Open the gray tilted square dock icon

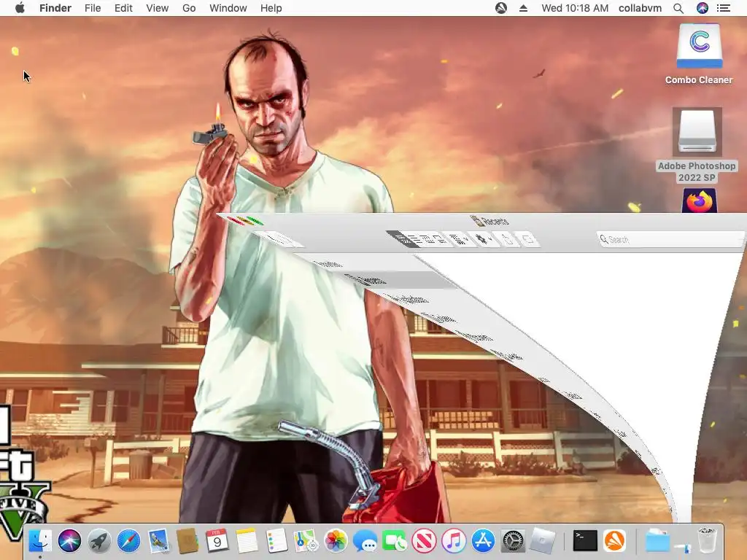point(542,541)
